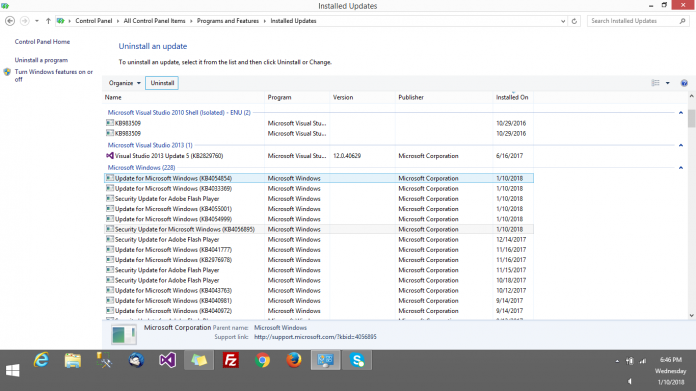Click the shield icon beside Turn Windows features

tap(7, 72)
